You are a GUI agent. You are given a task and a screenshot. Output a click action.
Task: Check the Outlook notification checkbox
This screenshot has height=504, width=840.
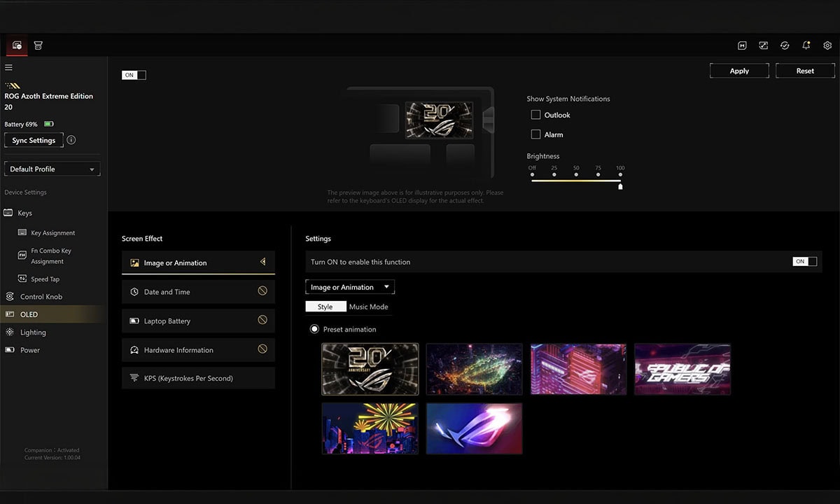tap(535, 115)
